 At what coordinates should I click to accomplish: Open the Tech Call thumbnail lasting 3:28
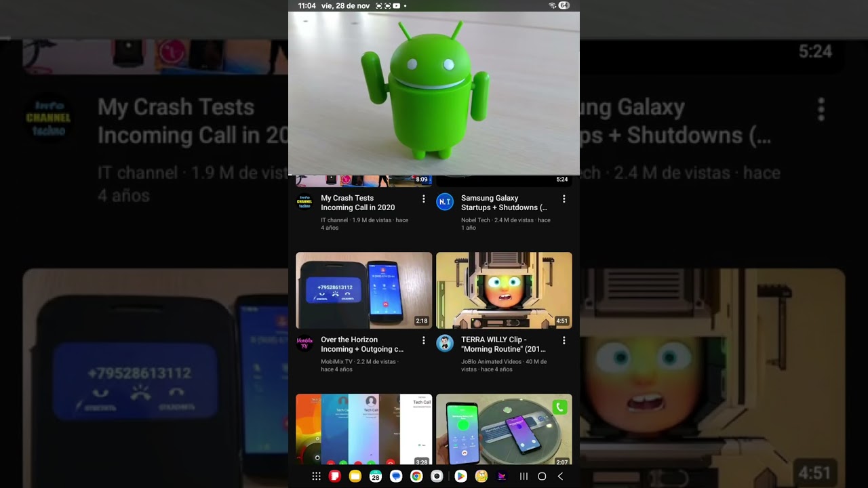[x=363, y=430]
